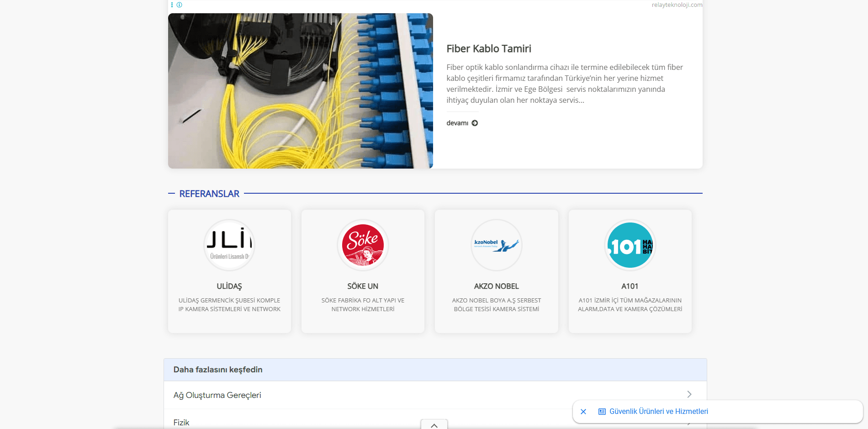Select the ULİDAŞ reference title

tap(229, 286)
